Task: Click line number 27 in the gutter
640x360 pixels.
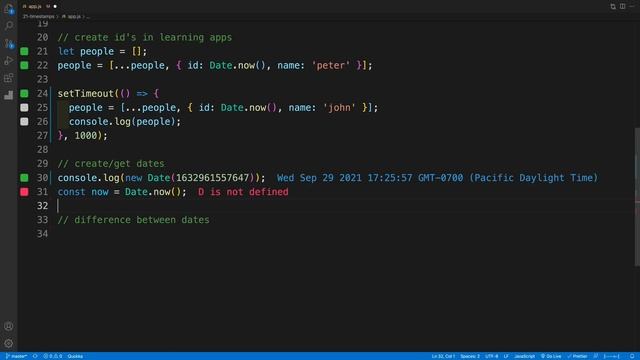Action: pyautogui.click(x=42, y=136)
